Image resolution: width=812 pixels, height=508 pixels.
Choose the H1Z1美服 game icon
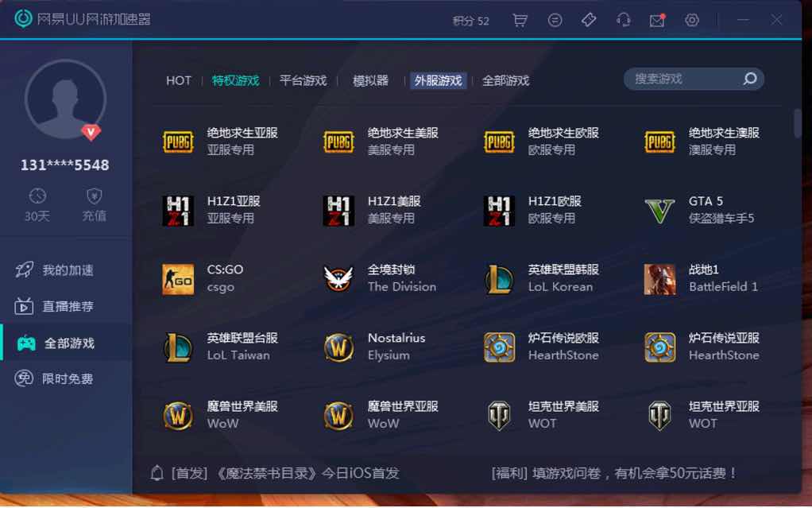(338, 211)
